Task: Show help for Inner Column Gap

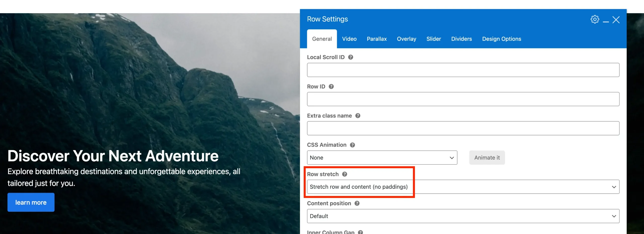Action: pos(360,232)
